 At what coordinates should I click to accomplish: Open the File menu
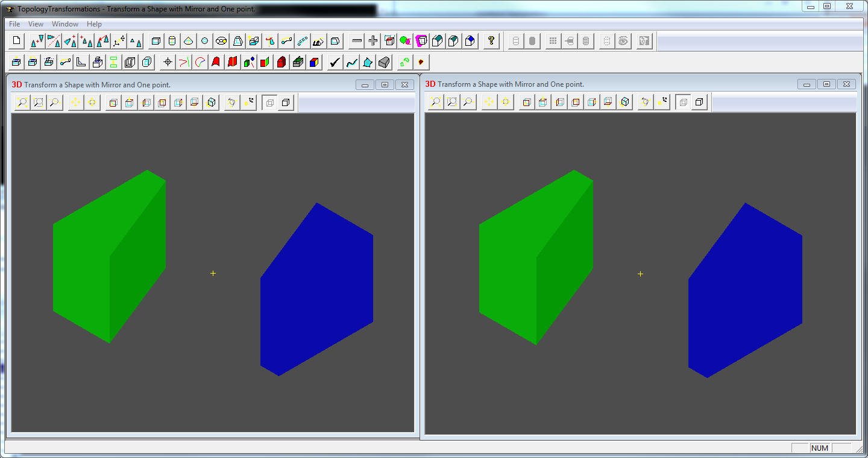(x=14, y=24)
